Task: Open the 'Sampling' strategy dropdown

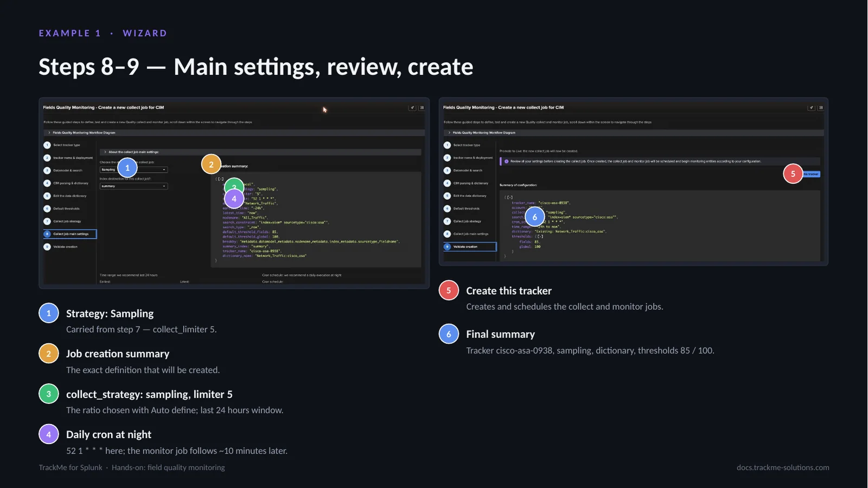Action: point(134,169)
